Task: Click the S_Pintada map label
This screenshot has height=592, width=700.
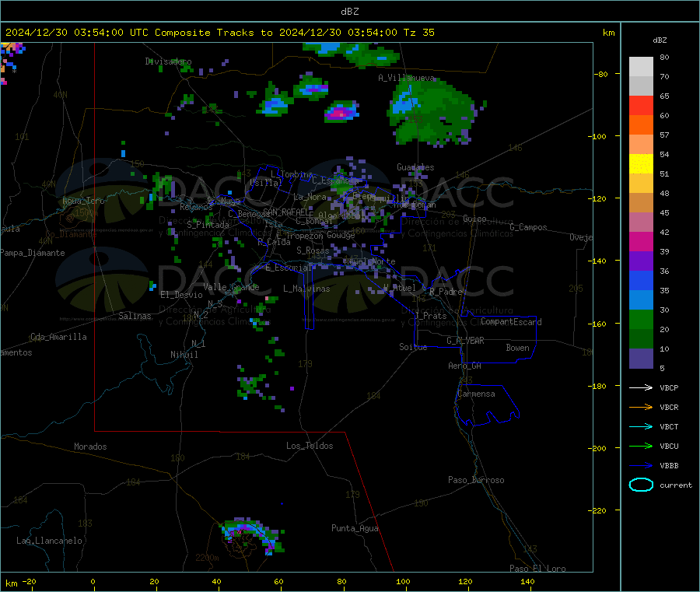Action: [x=208, y=225]
